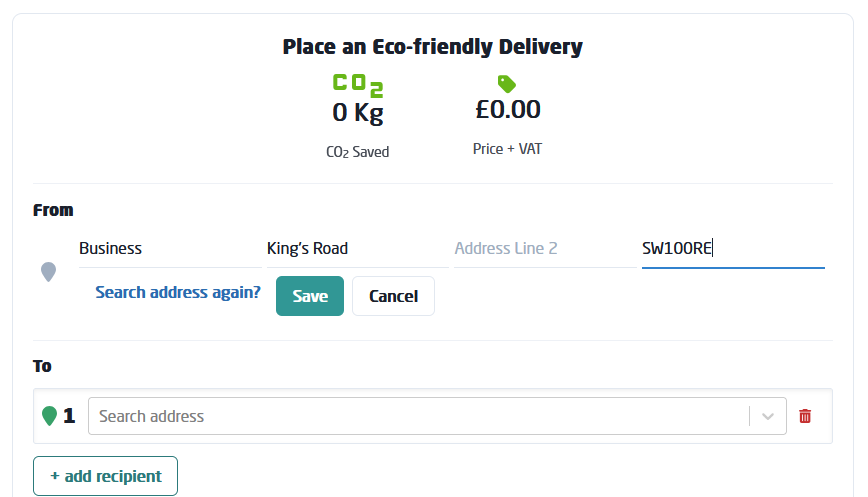Viewport: 868px width, 497px height.
Task: Click the 0 Kg CO2 saved value
Action: [x=357, y=113]
